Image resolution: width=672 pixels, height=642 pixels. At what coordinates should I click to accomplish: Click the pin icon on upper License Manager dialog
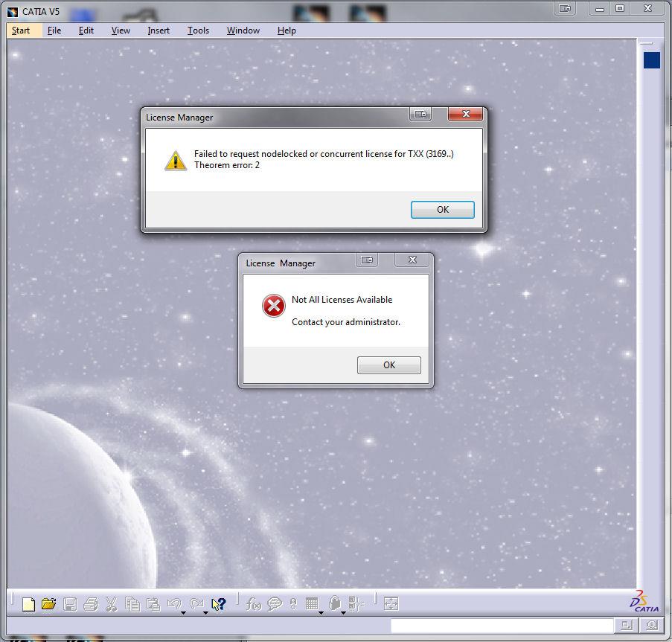(x=420, y=114)
